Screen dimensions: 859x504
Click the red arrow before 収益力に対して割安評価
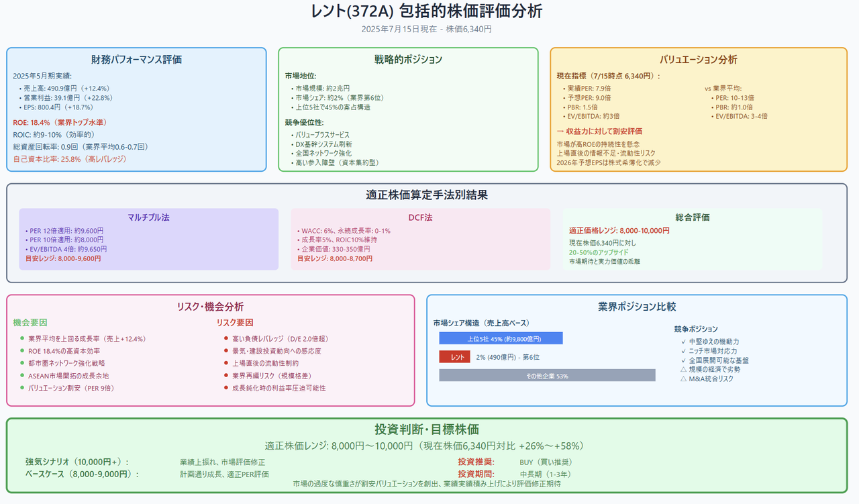[x=560, y=132]
